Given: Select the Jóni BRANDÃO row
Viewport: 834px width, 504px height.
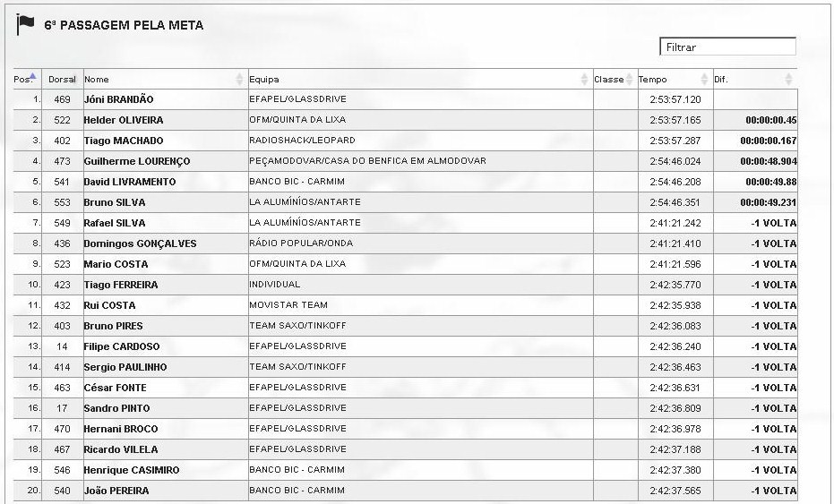Looking at the screenshot, I should [118, 99].
